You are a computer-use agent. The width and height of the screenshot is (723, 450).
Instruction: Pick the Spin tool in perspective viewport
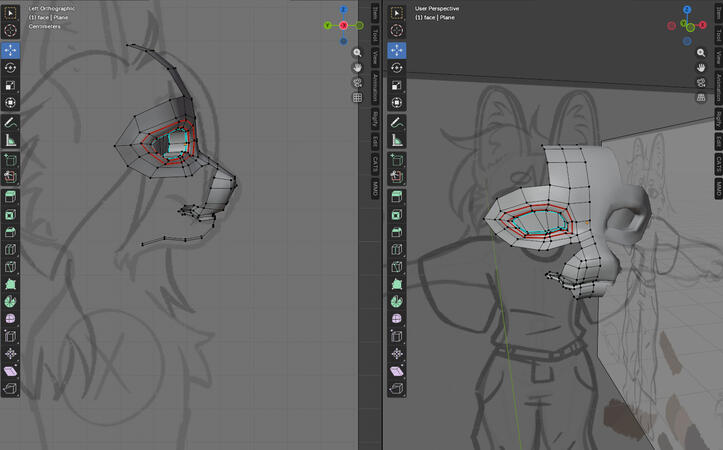pyautogui.click(x=397, y=302)
